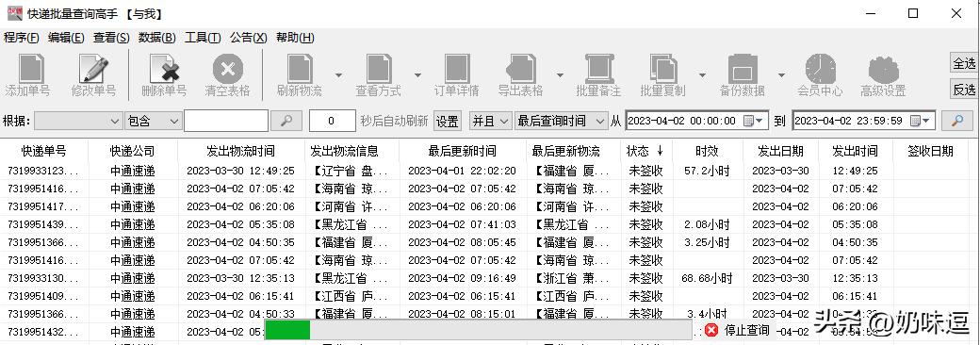Open the 查看(S) menu

[111, 38]
